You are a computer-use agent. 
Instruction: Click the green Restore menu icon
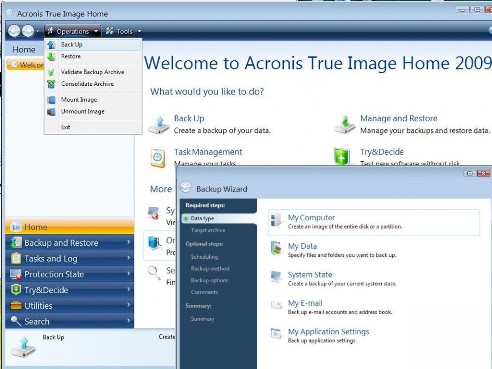click(x=51, y=57)
